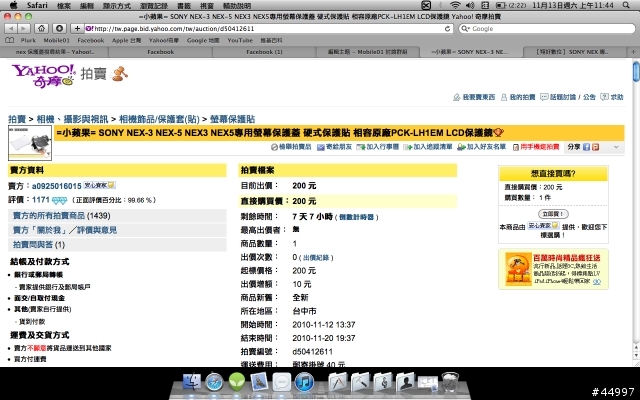Reload the page with the refresh icon
640x400 pixels.
pyautogui.click(x=447, y=29)
